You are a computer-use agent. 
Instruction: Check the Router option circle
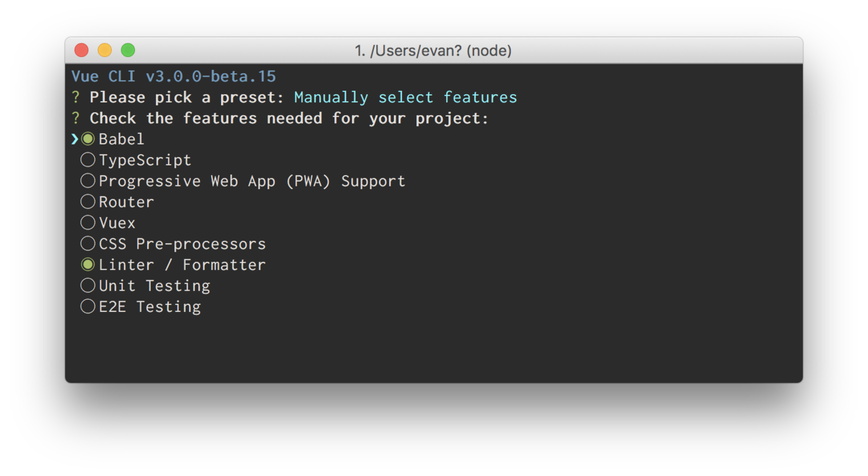click(x=88, y=202)
